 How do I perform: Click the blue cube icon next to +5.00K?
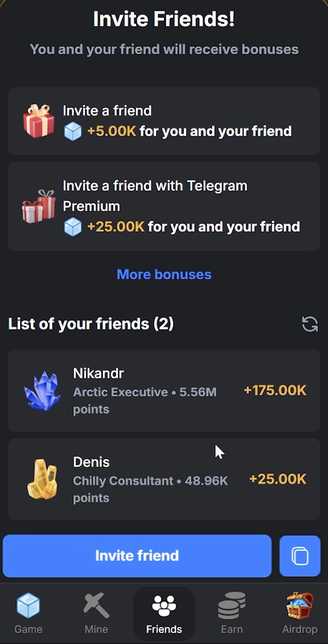(73, 131)
